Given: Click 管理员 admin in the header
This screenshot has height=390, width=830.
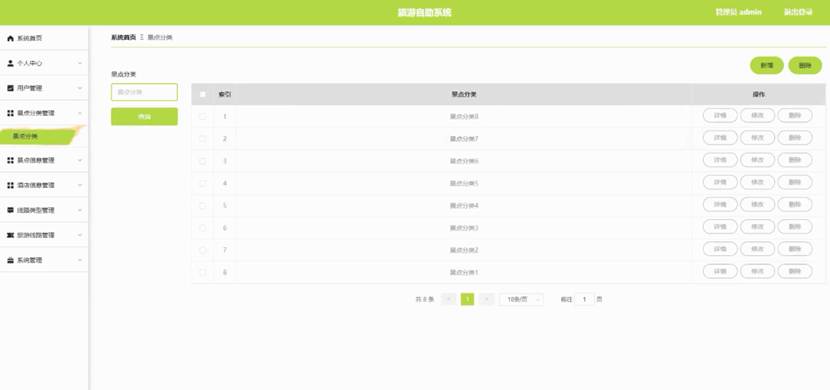Looking at the screenshot, I should [x=738, y=12].
